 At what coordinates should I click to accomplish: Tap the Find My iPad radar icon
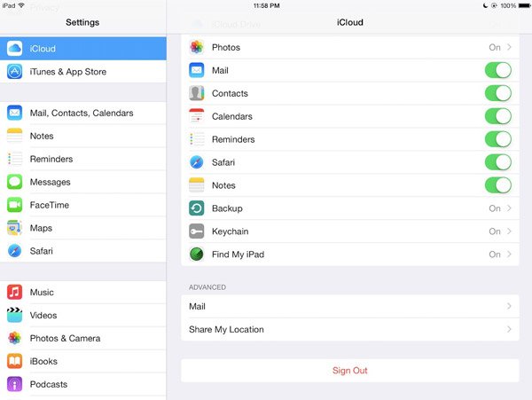197,255
